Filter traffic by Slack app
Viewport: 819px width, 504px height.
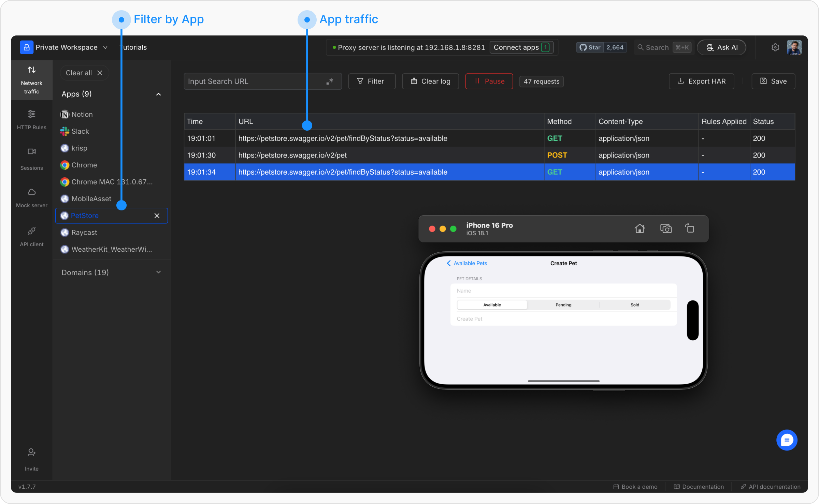tap(80, 131)
